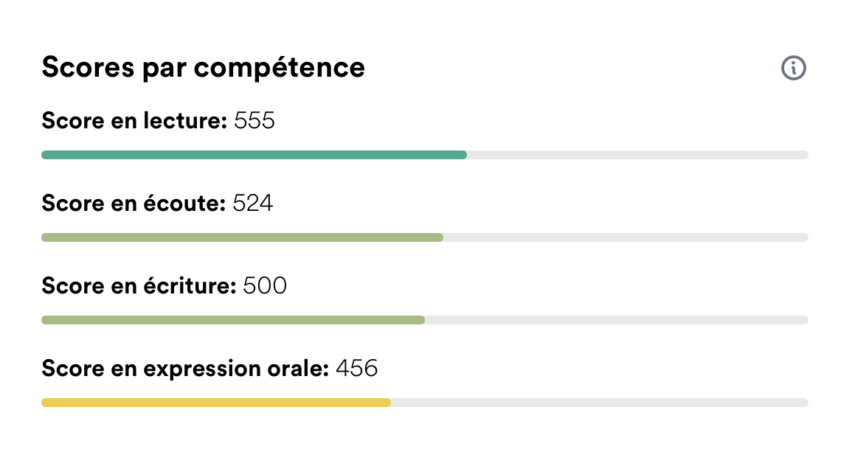Screen dimensions: 855x452
Task: Click the green filled écoute progress bar
Action: pos(241,237)
